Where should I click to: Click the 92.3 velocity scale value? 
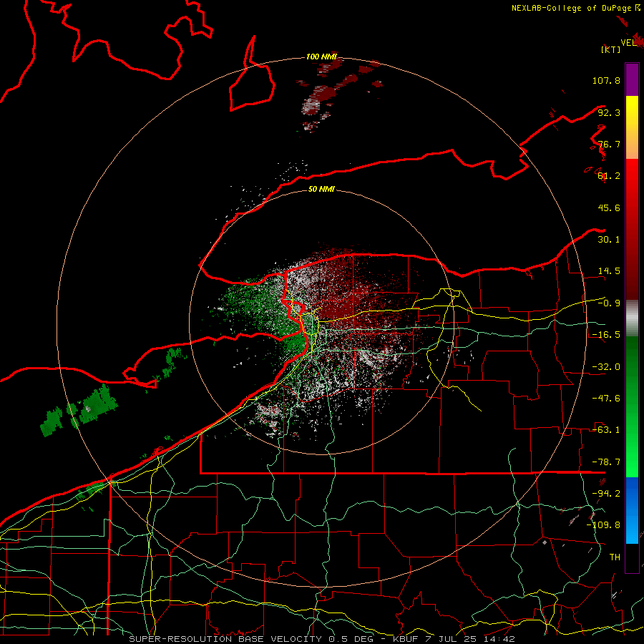pos(609,112)
